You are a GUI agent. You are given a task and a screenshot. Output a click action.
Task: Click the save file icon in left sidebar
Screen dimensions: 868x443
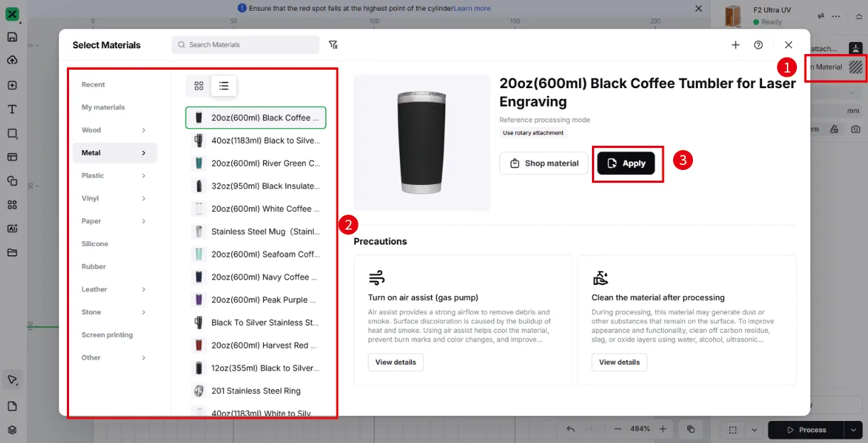click(12, 37)
